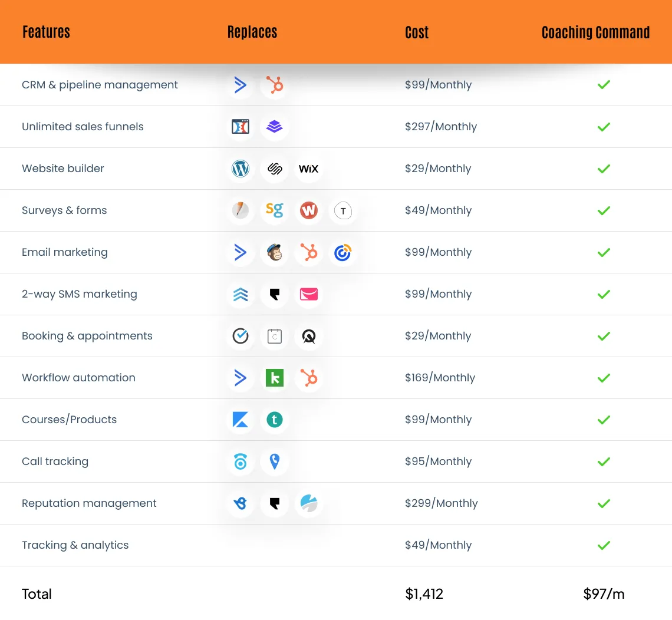672x620 pixels.
Task: Select the 'CRM & pipeline management' feature text
Action: coord(100,85)
